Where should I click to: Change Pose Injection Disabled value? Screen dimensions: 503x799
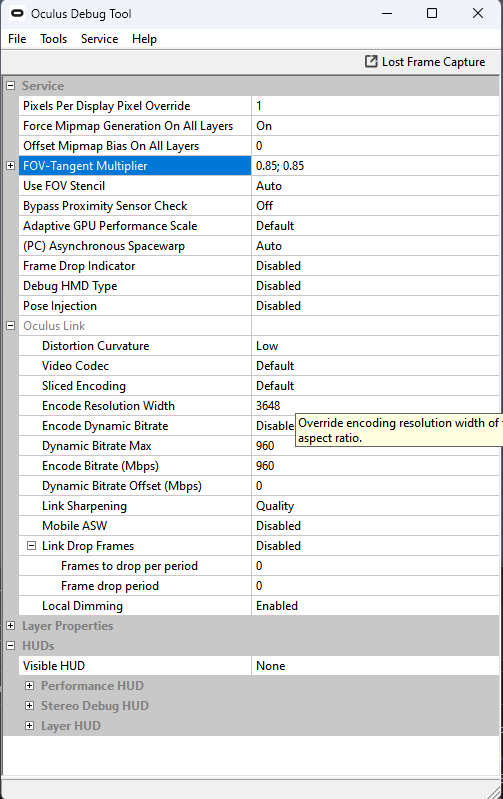point(375,306)
